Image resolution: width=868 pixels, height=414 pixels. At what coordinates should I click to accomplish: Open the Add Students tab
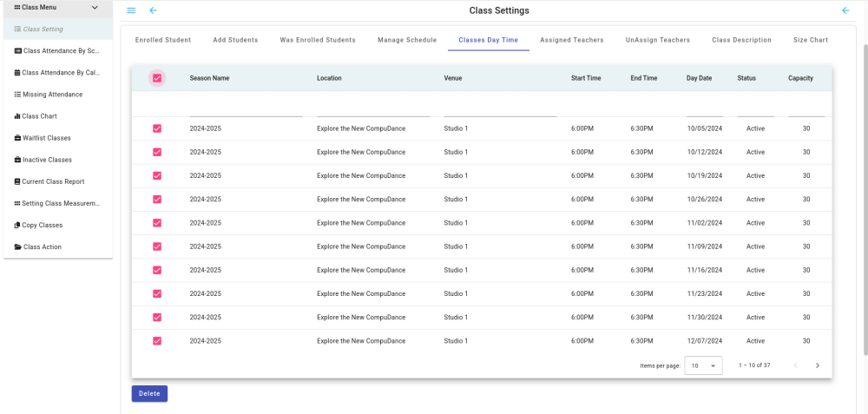tap(235, 40)
